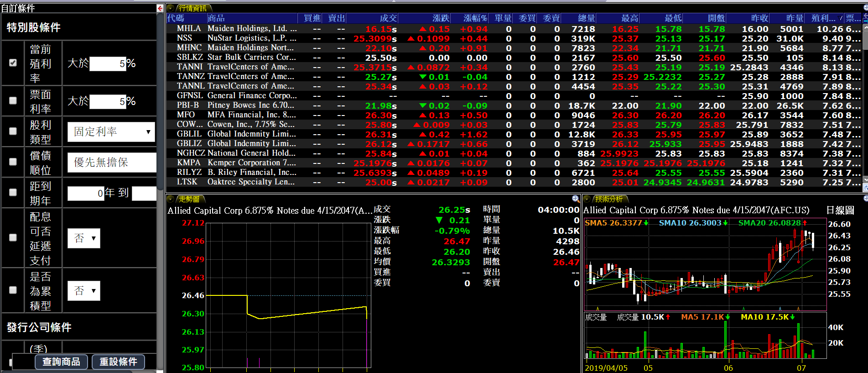Open the 技術分析 panel round menu button

click(x=587, y=199)
